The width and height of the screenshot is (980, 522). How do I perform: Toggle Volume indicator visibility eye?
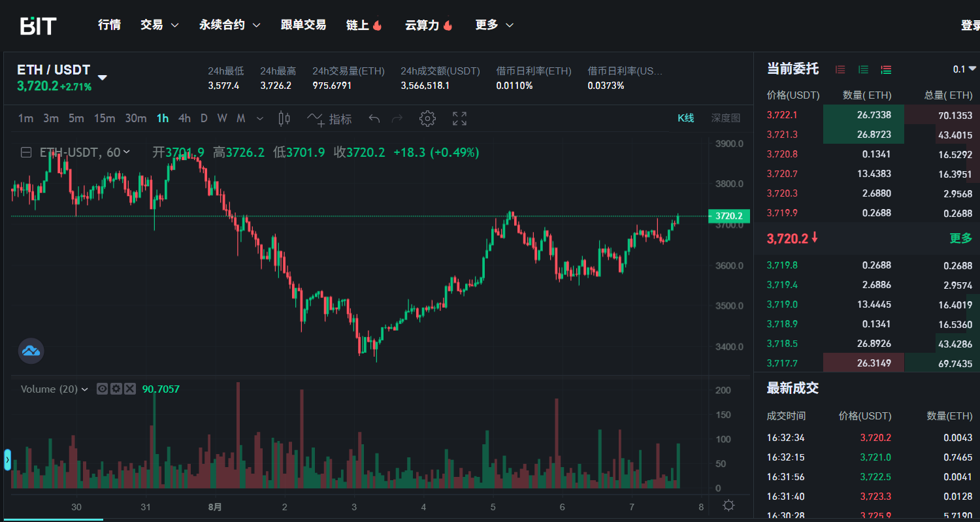pos(102,389)
